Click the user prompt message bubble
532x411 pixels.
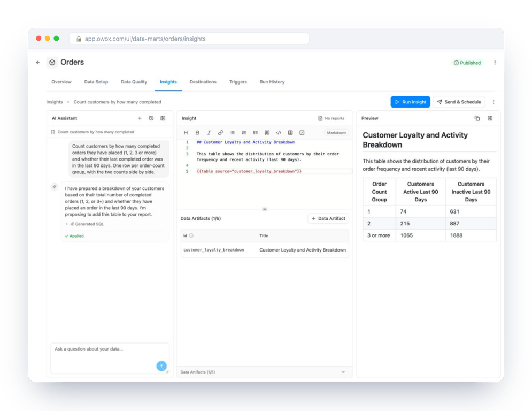(x=119, y=159)
